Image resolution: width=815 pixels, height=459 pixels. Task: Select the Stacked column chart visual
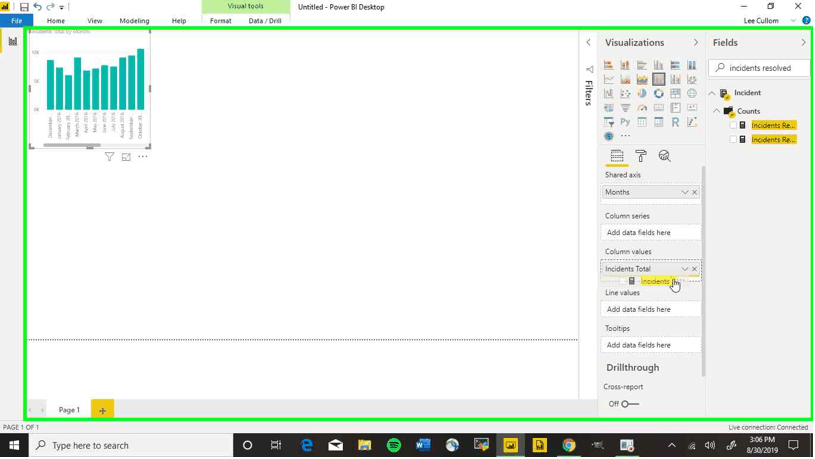[625, 65]
